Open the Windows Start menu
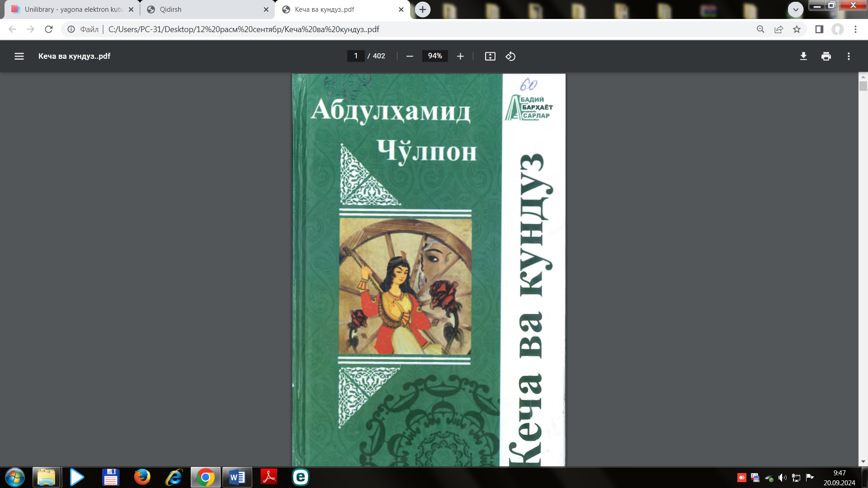868x488 pixels. point(14,477)
